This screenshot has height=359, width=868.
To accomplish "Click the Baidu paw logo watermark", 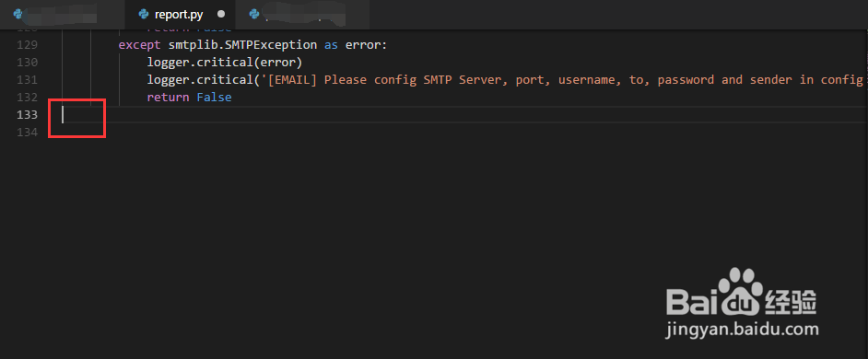I will point(741,292).
